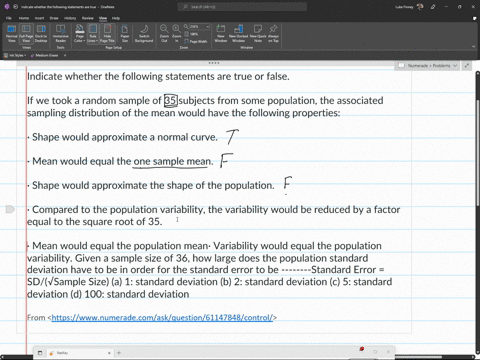This screenshot has height=360, width=480.
Task: Open the sticky notes feed icon
Action: point(474,18)
